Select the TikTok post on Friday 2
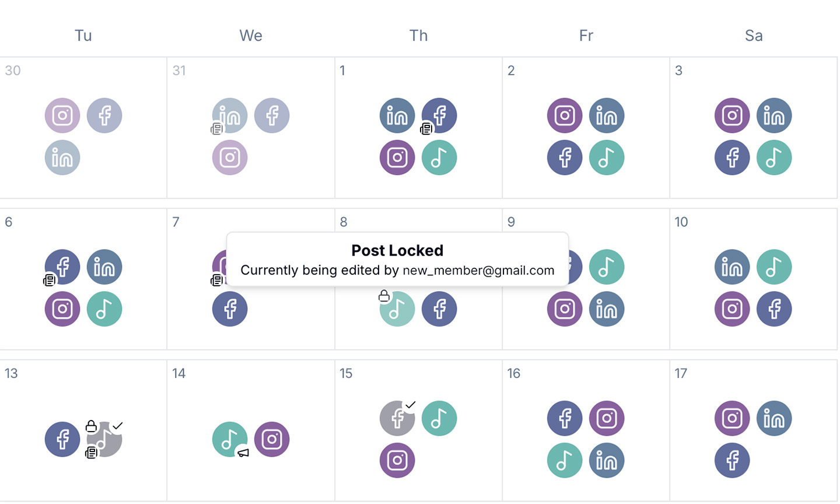Screen dimensions: 840x504 (607, 157)
